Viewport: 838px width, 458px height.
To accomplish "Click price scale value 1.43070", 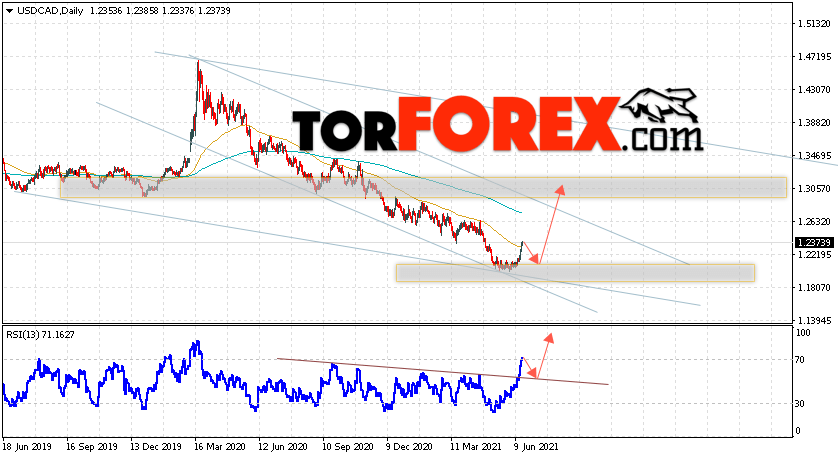I will pyautogui.click(x=814, y=90).
